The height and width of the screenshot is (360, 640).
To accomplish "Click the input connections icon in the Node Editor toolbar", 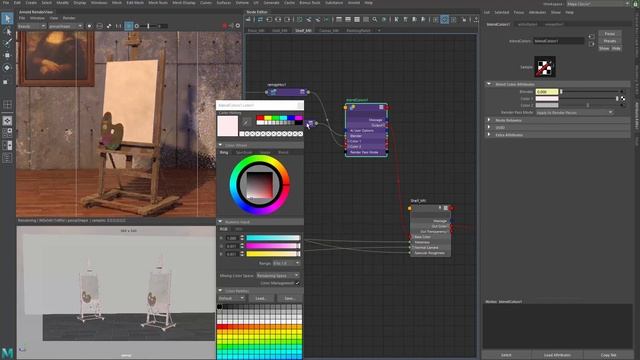I will click(x=269, y=19).
